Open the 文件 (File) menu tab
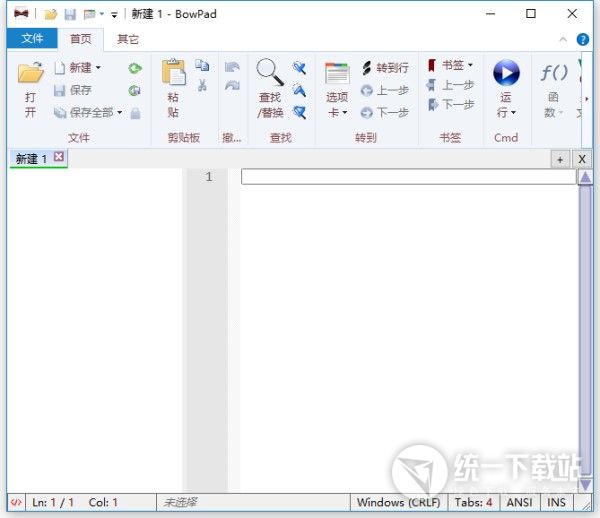 [32, 39]
